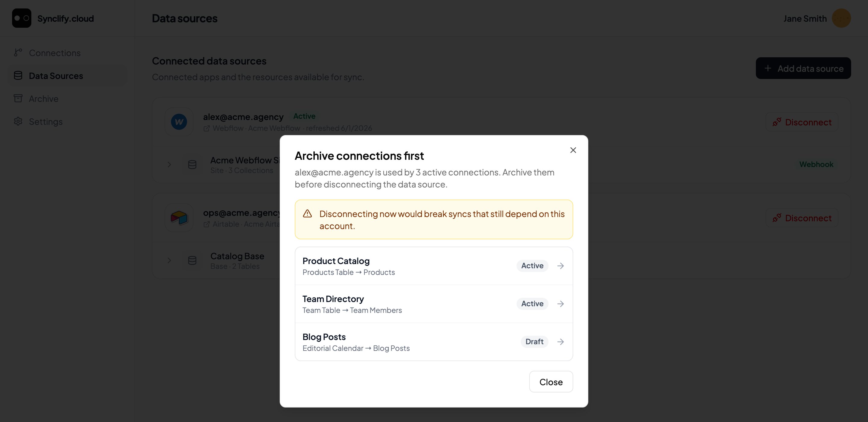Close the Archive connections dialog with X icon

click(573, 150)
